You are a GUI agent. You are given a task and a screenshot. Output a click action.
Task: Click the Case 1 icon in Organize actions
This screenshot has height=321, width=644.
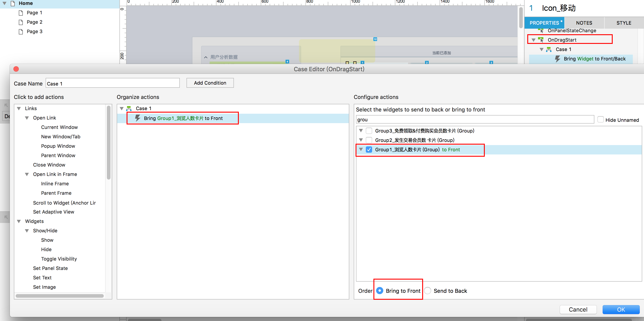(x=129, y=108)
